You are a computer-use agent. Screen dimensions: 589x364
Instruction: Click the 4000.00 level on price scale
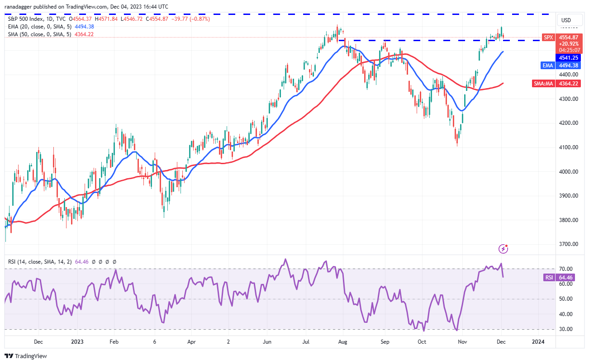[568, 171]
